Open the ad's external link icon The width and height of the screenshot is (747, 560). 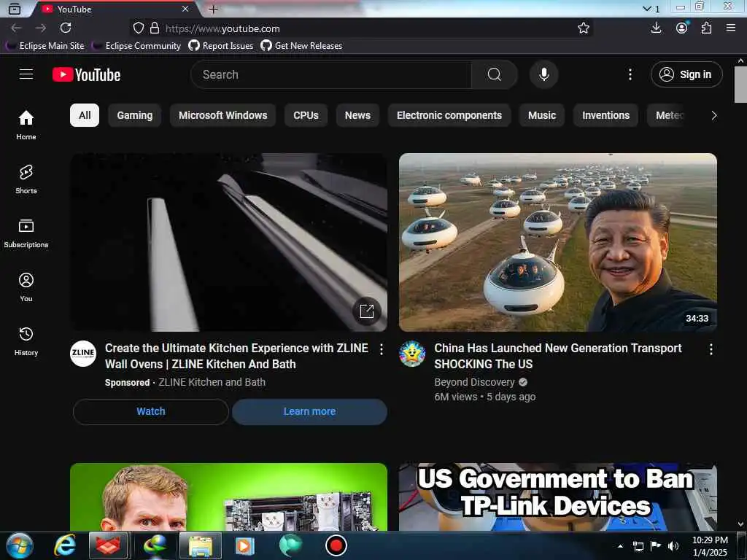pos(366,311)
